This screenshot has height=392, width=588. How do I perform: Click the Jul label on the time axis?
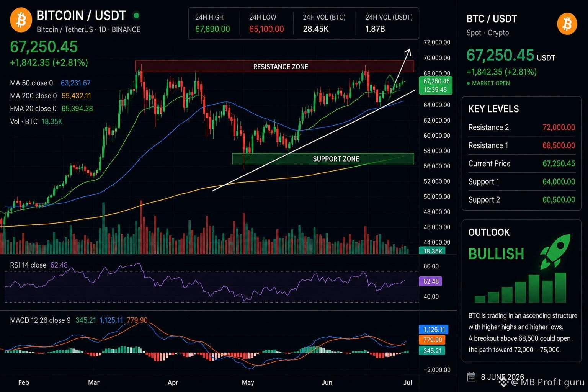pyautogui.click(x=408, y=382)
